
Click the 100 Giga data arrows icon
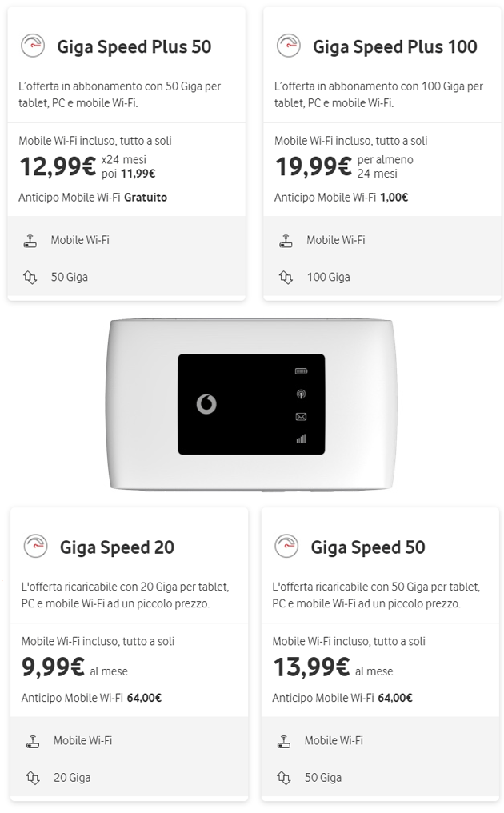(x=286, y=278)
